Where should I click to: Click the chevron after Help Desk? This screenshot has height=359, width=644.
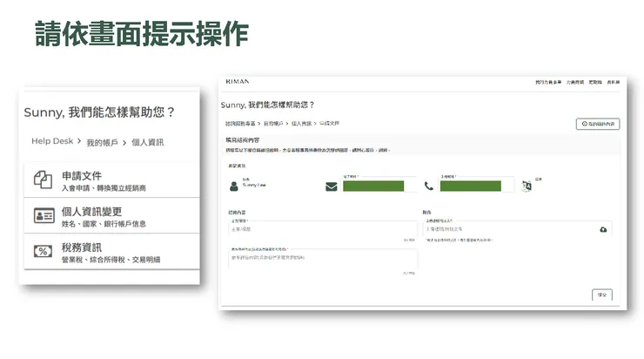(79, 141)
